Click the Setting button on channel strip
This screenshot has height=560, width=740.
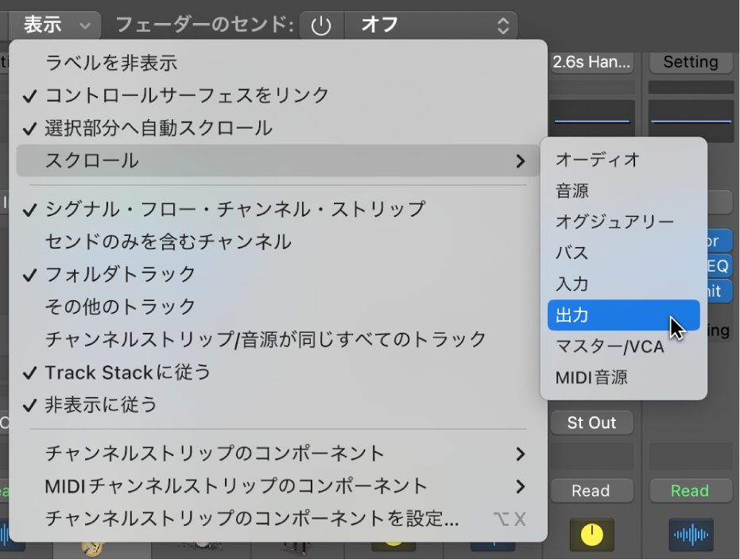[x=691, y=62]
